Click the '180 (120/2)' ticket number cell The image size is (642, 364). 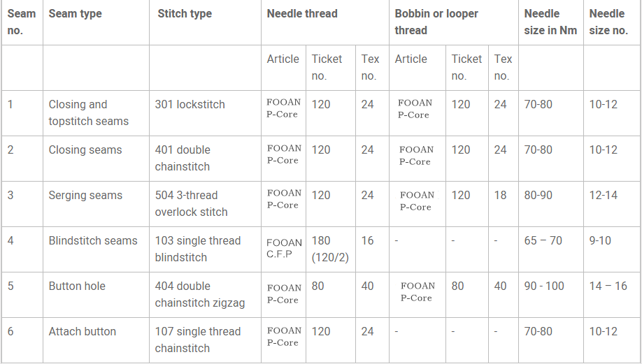coord(331,249)
